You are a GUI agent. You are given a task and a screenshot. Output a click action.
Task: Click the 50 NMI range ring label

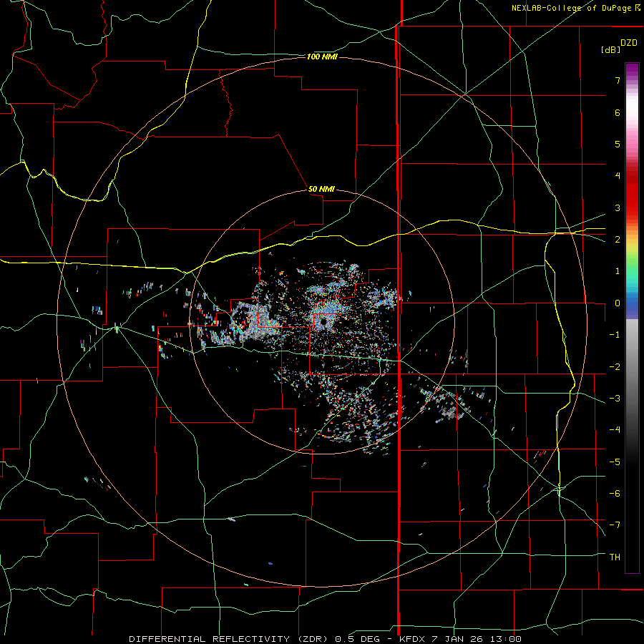[321, 189]
